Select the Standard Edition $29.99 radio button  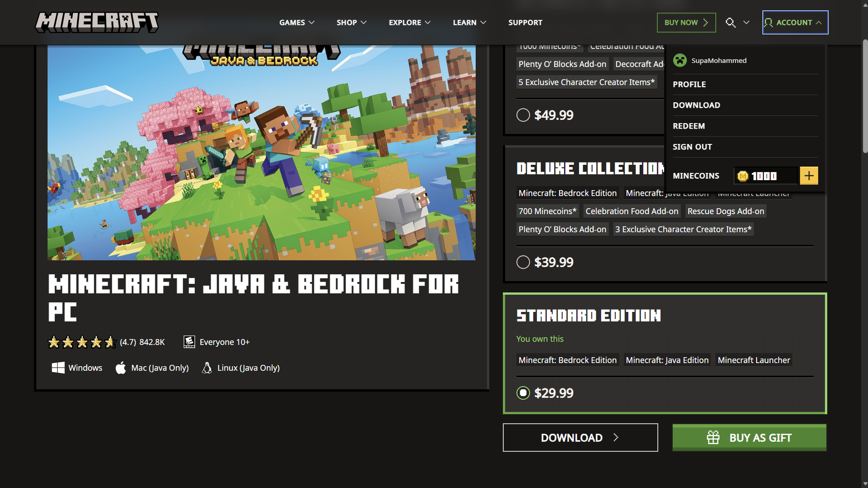[523, 393]
